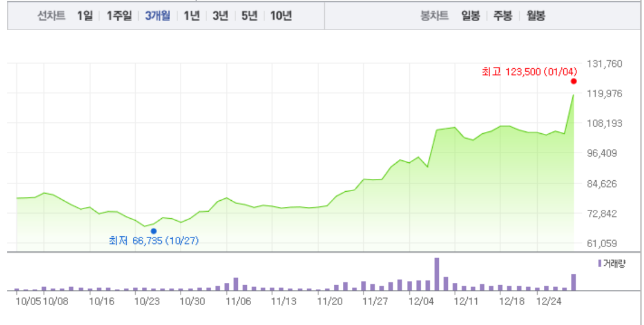Click the blue 최저 66,735 marker dot
The image size is (644, 325).
[x=154, y=232]
